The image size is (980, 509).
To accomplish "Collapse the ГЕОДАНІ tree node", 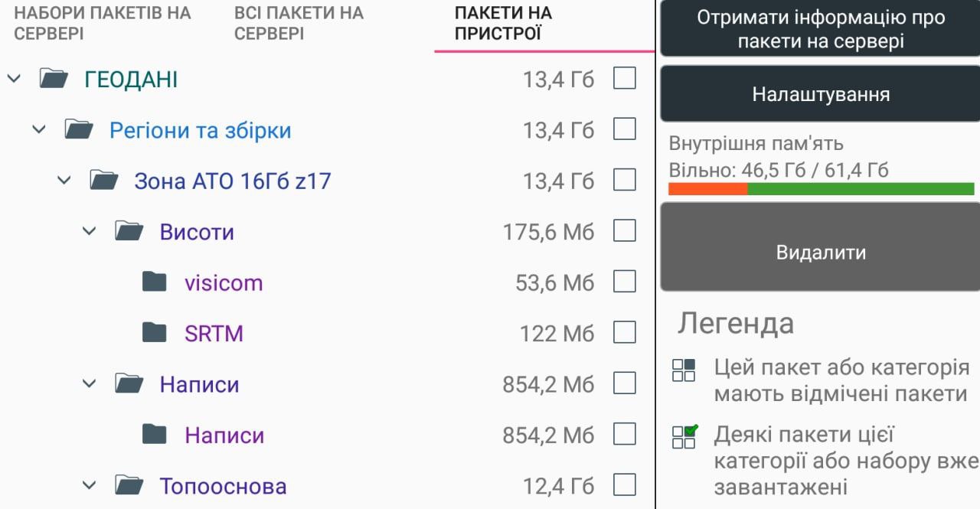I will (x=14, y=78).
